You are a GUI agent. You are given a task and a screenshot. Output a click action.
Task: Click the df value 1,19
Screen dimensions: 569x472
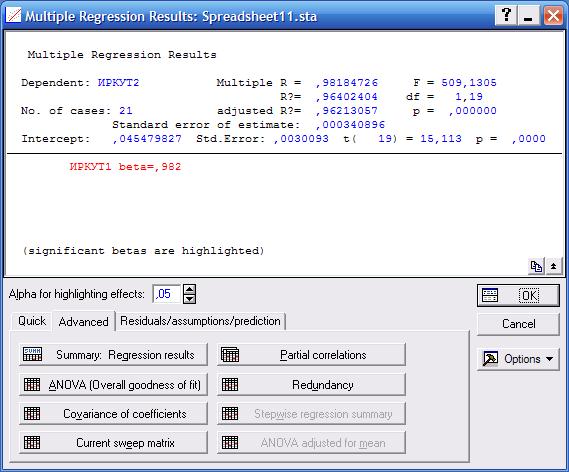tap(469, 97)
